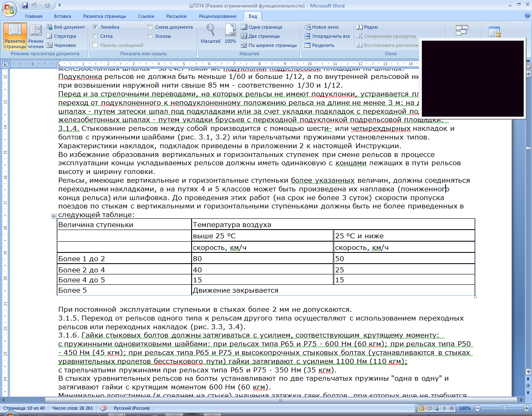Open the Рецензирование tab
Screen dimensions: 532x416
click(218, 16)
